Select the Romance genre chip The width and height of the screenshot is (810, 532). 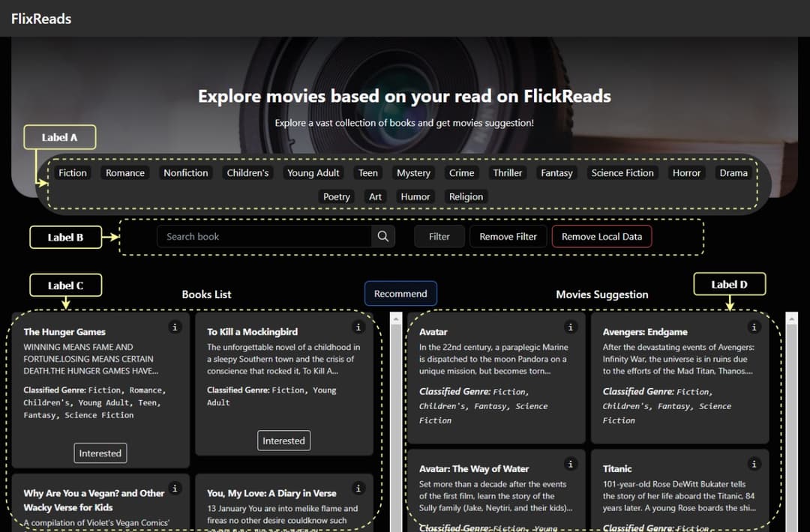(x=125, y=173)
